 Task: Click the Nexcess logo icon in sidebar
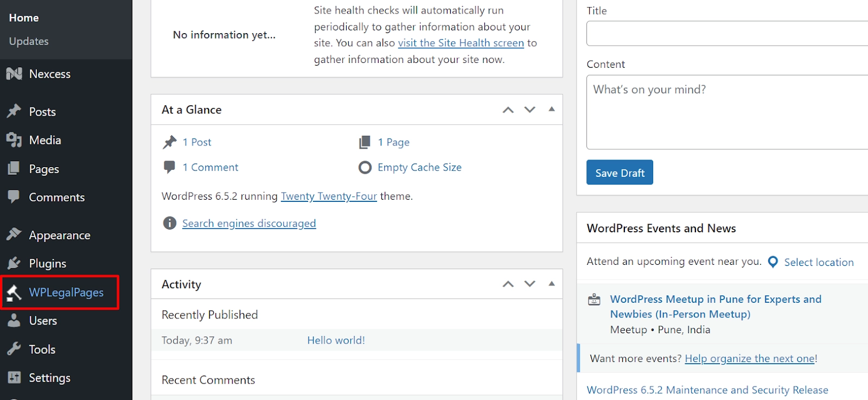pos(14,74)
